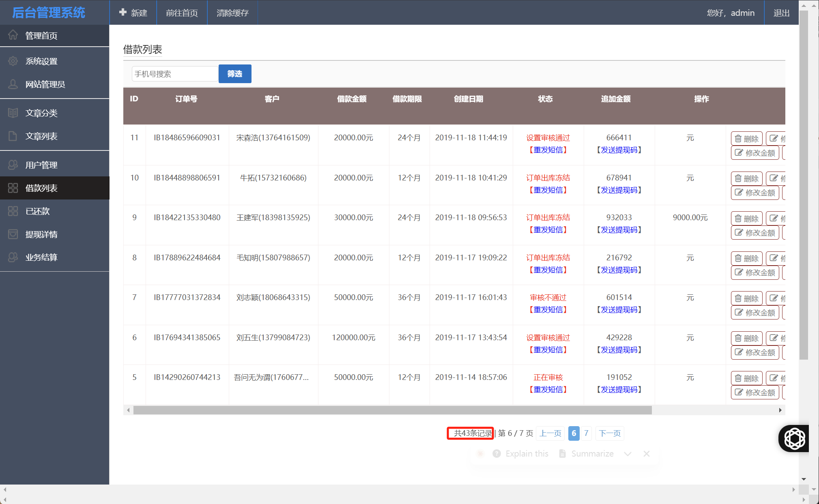Click 重发短信 for order ID 10
This screenshot has height=504, width=819.
pos(548,190)
